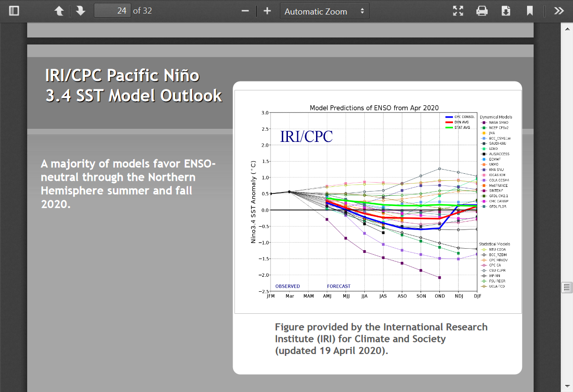Image resolution: width=573 pixels, height=392 pixels.
Task: Click the text 'of 32' page count
Action: click(x=143, y=10)
